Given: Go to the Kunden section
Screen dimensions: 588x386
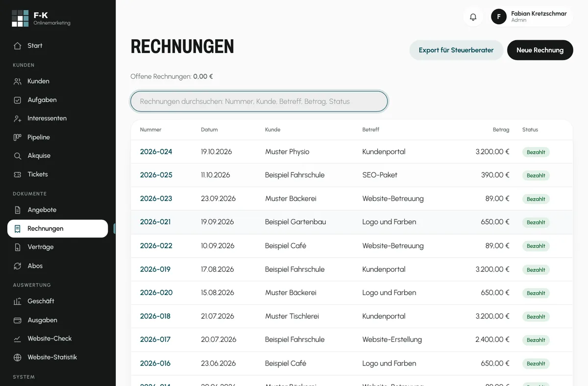Looking at the screenshot, I should point(58,81).
